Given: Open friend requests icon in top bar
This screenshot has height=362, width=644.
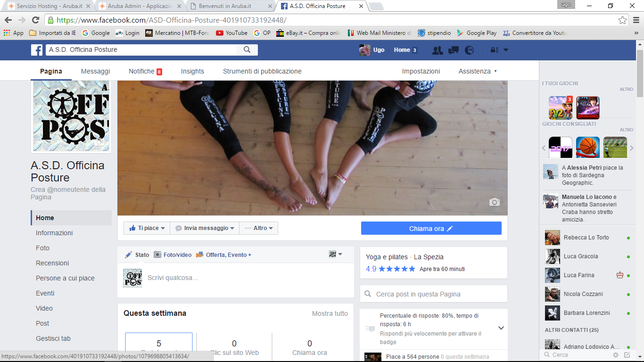Looking at the screenshot, I should (x=438, y=50).
